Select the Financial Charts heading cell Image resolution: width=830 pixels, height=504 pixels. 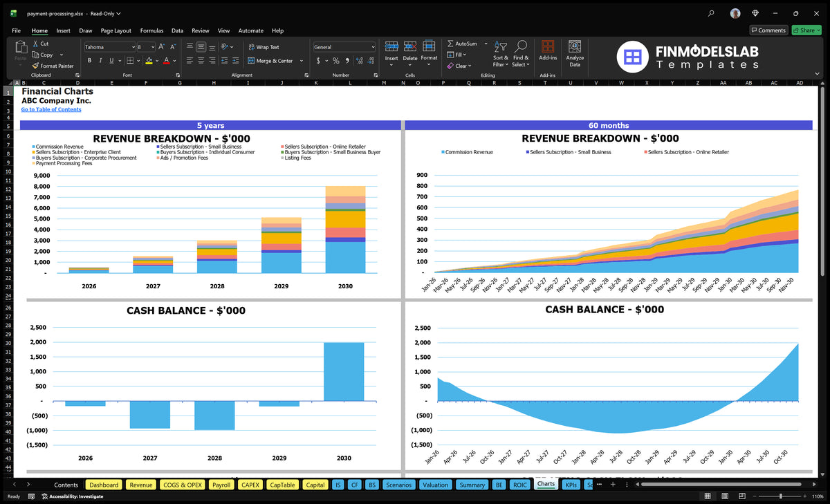[57, 91]
